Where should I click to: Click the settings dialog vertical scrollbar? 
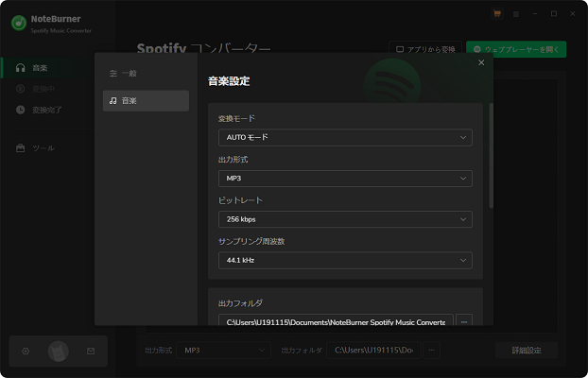tap(491, 156)
